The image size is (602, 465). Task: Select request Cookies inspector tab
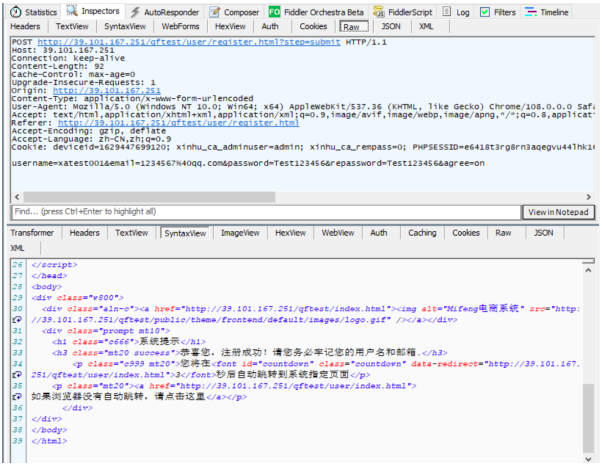tap(313, 26)
